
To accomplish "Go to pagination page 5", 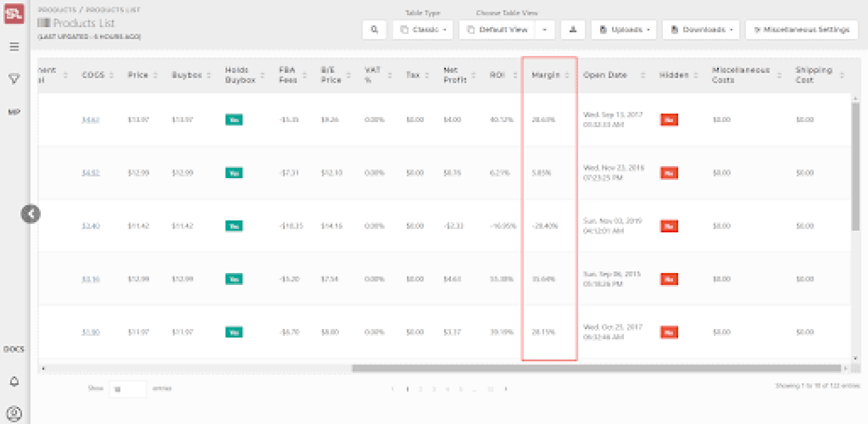I will 461,389.
